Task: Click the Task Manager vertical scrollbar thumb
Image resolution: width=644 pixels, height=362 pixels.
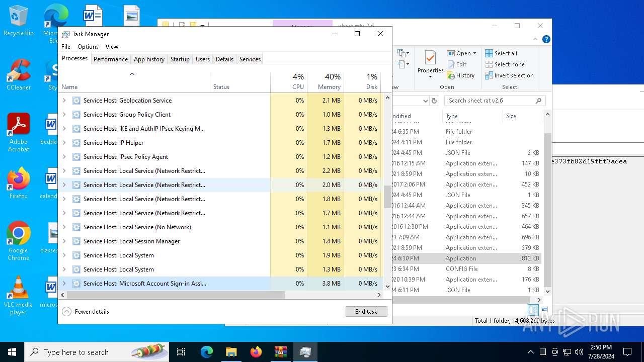Action: (x=387, y=197)
